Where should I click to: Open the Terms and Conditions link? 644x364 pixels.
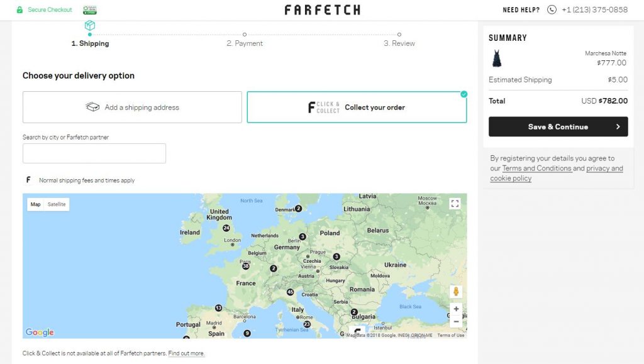coord(536,168)
